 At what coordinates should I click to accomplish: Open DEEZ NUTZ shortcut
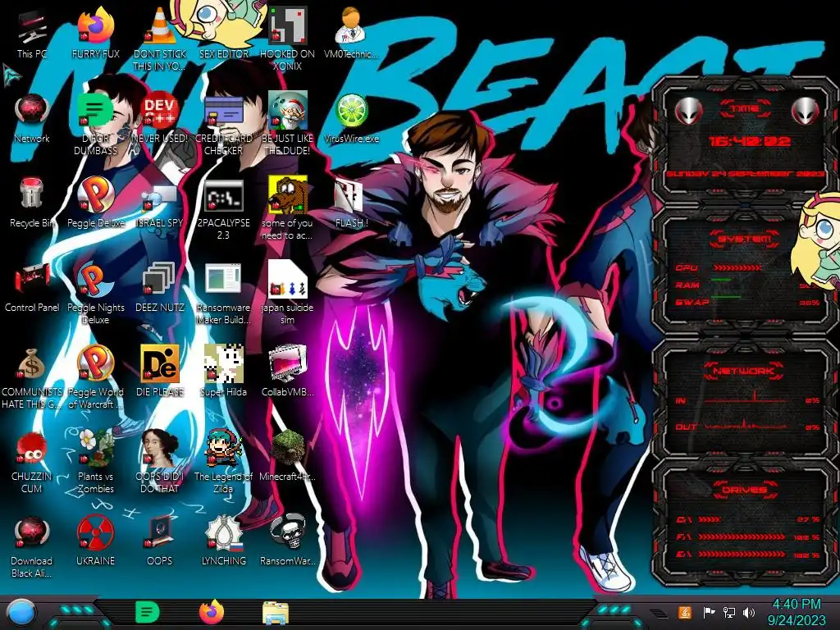pyautogui.click(x=160, y=288)
